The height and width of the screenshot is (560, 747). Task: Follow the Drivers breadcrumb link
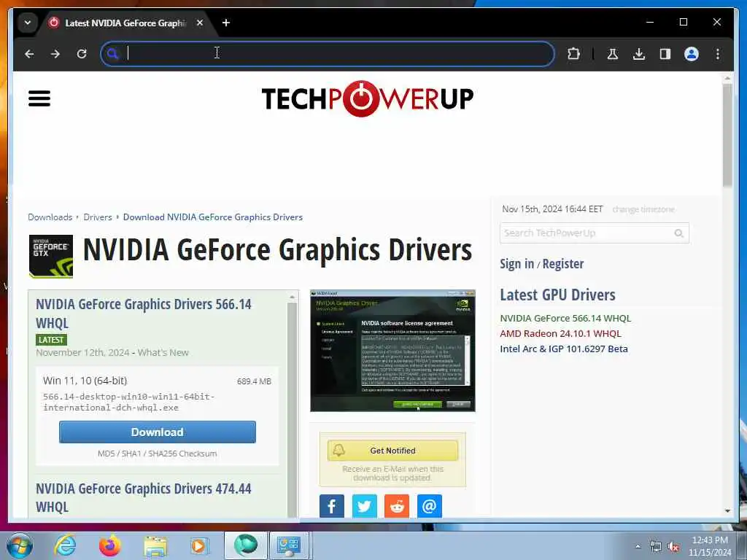[98, 217]
